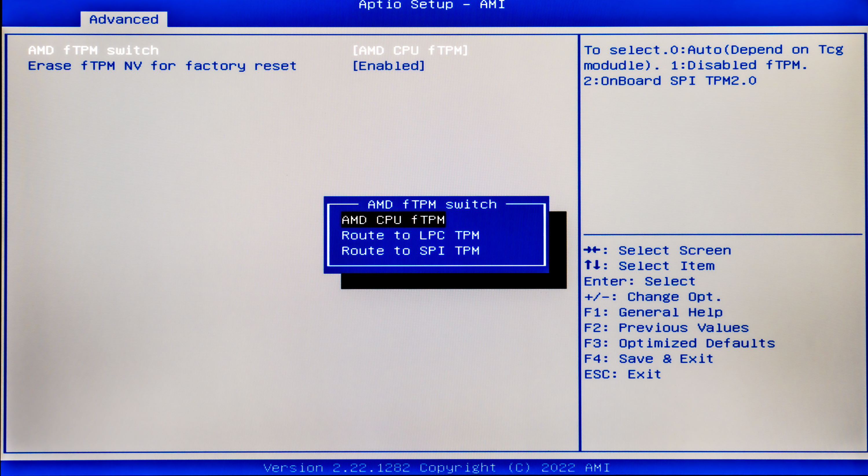This screenshot has height=476, width=868.
Task: Select the AMD fTPM switch setting label
Action: (x=93, y=50)
